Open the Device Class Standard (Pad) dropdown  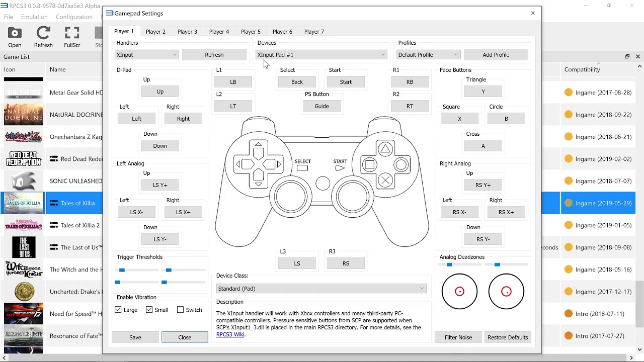point(321,289)
